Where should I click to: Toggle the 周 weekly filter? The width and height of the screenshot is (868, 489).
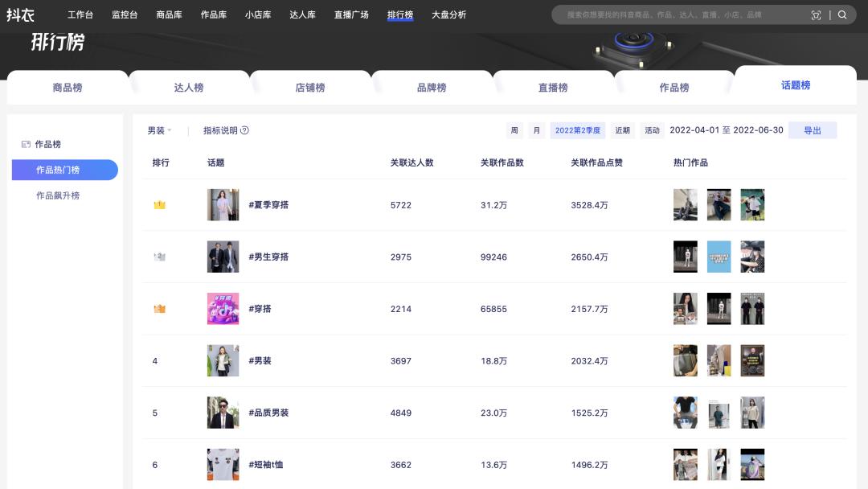[x=514, y=129]
